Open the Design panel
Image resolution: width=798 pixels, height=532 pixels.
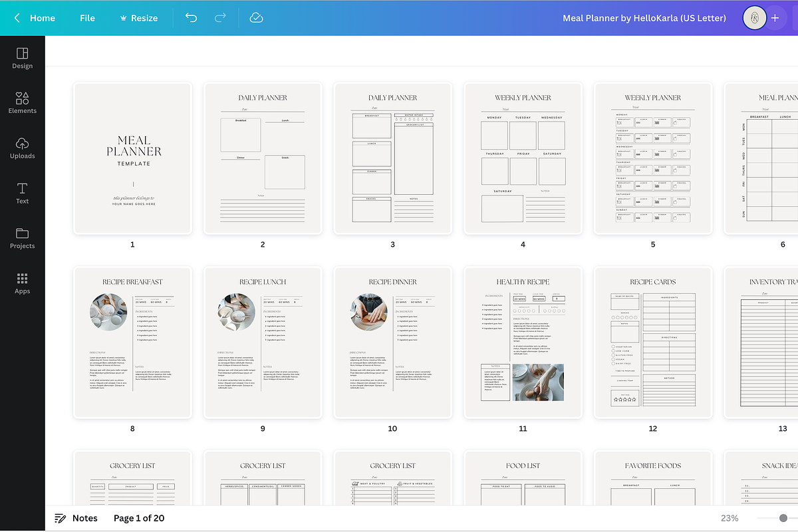click(22, 59)
